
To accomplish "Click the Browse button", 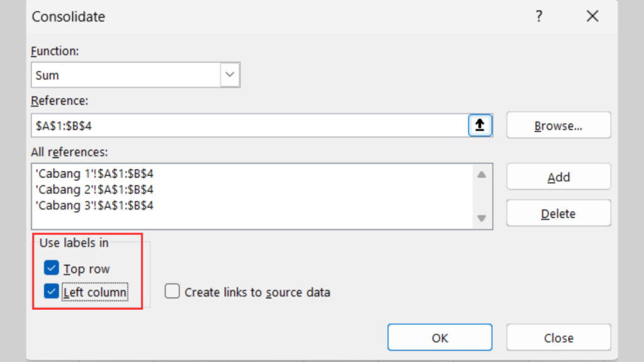I will point(558,126).
